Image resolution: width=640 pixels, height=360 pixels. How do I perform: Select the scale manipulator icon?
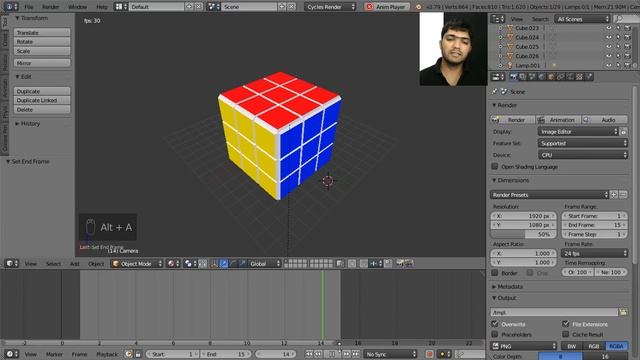pyautogui.click(x=242, y=264)
